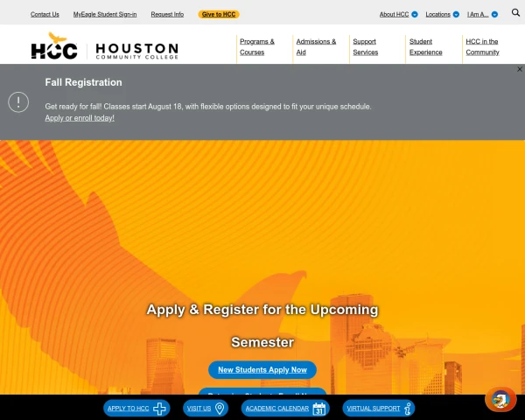
Task: Open the Student Experience menu
Action: click(x=425, y=47)
